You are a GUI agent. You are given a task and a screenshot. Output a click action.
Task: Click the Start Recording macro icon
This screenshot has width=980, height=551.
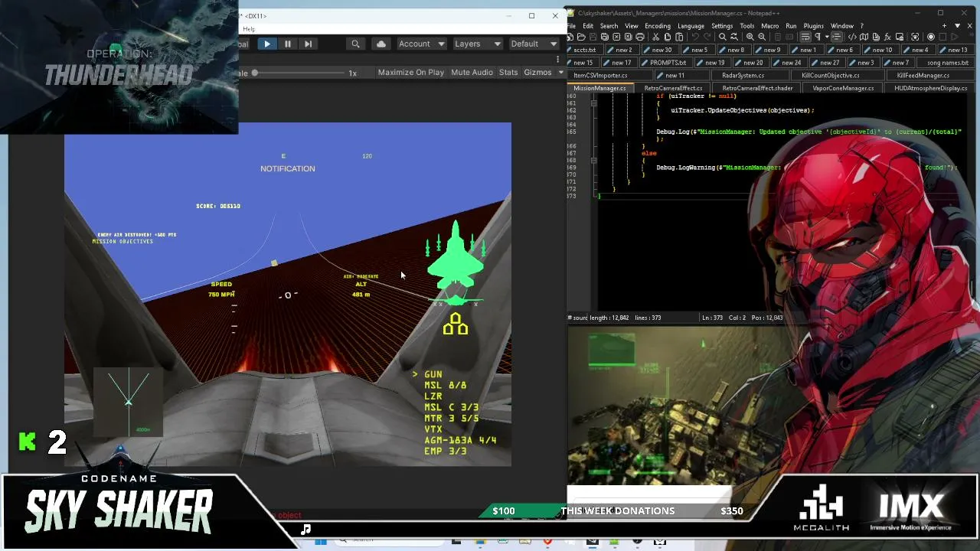(x=931, y=37)
